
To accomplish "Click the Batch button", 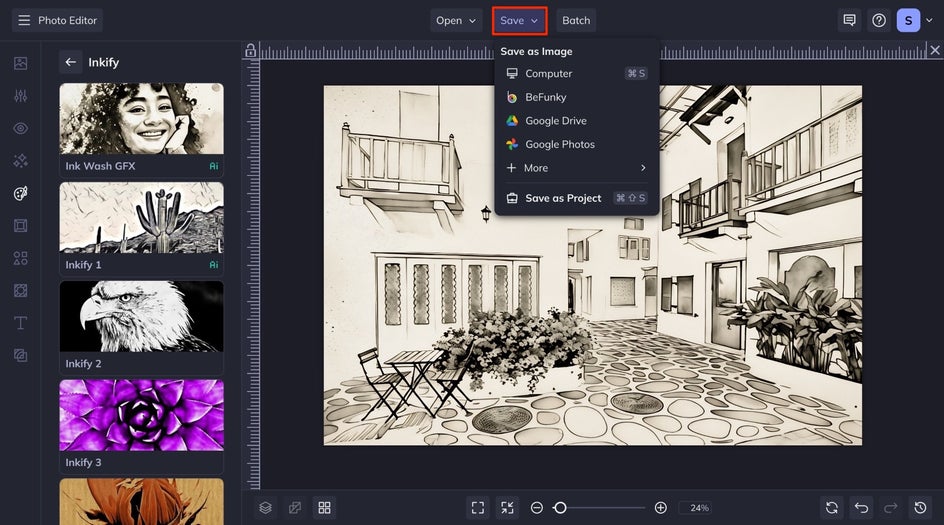I will tap(576, 20).
